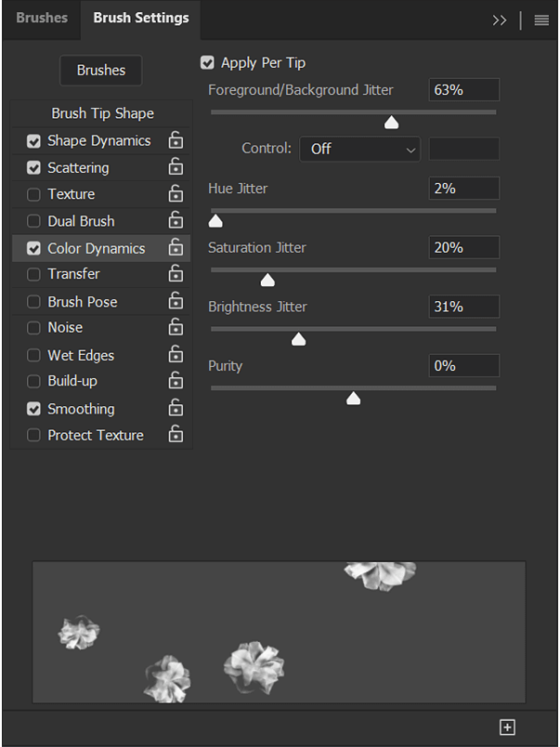Lock the Dual Brush settings

coord(175,221)
